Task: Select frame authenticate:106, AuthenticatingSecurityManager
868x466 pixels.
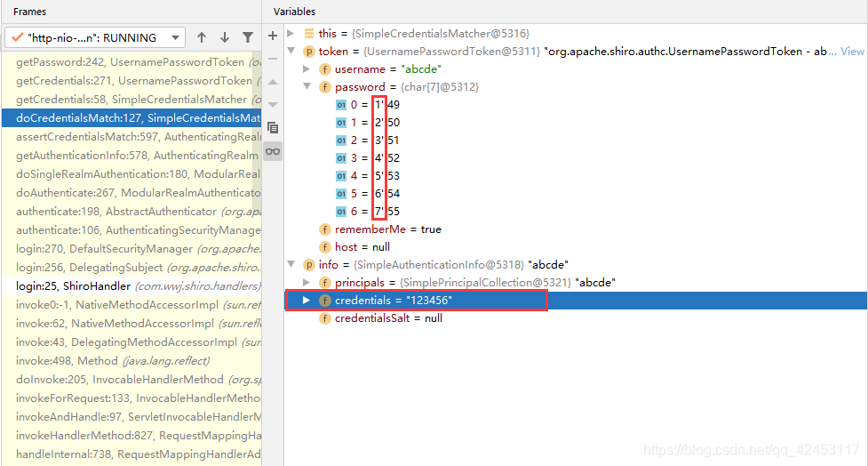Action: (131, 230)
